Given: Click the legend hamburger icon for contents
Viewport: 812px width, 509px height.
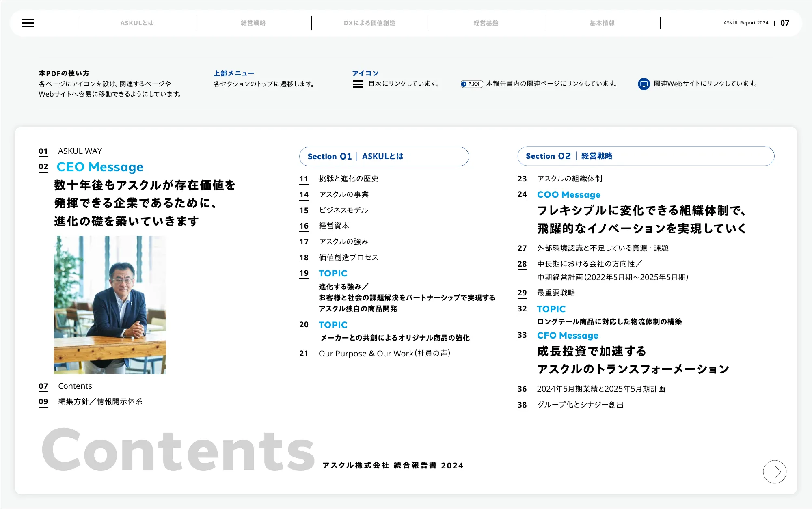Looking at the screenshot, I should (x=358, y=84).
